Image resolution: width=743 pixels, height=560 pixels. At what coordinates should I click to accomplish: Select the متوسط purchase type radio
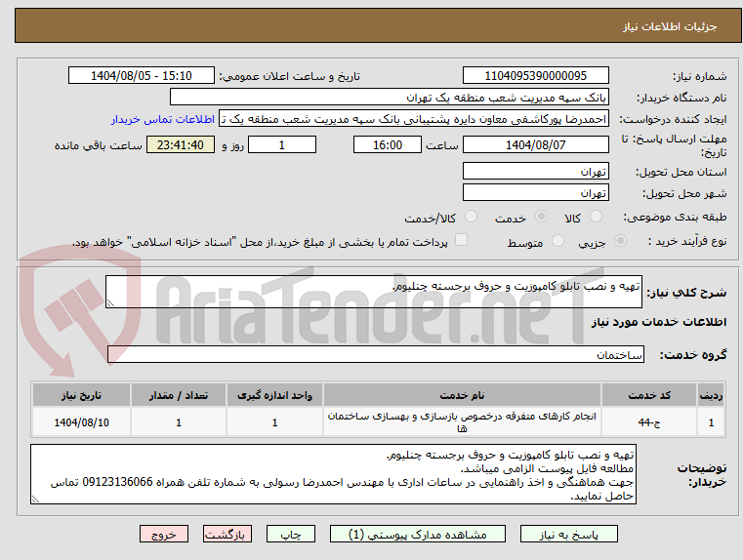[x=557, y=240]
